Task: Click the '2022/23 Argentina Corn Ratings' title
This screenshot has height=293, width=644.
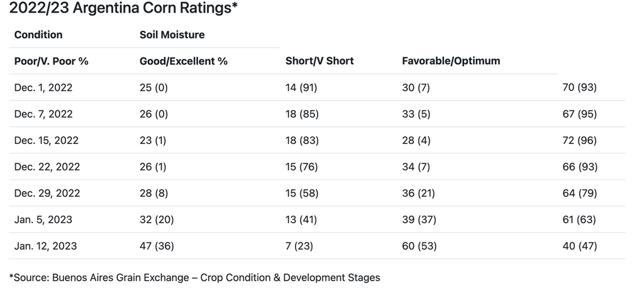Action: [x=123, y=9]
